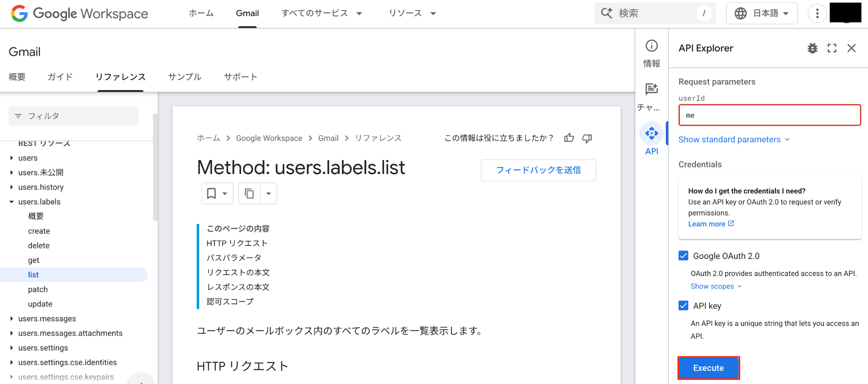Expand the users.messages tree item
This screenshot has width=868, height=384.
coord(11,319)
